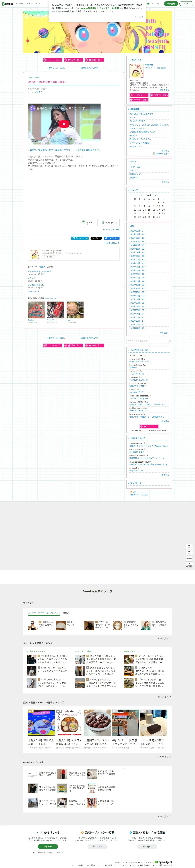This screenshot has height=868, width=195.
Task: Click 続きを見る in the profile box
Action: pyautogui.click(x=165, y=90)
